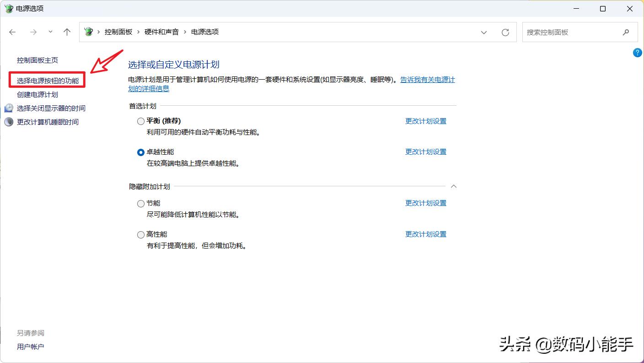The image size is (644, 363).
Task: Open the address bar path dropdown
Action: (x=484, y=32)
